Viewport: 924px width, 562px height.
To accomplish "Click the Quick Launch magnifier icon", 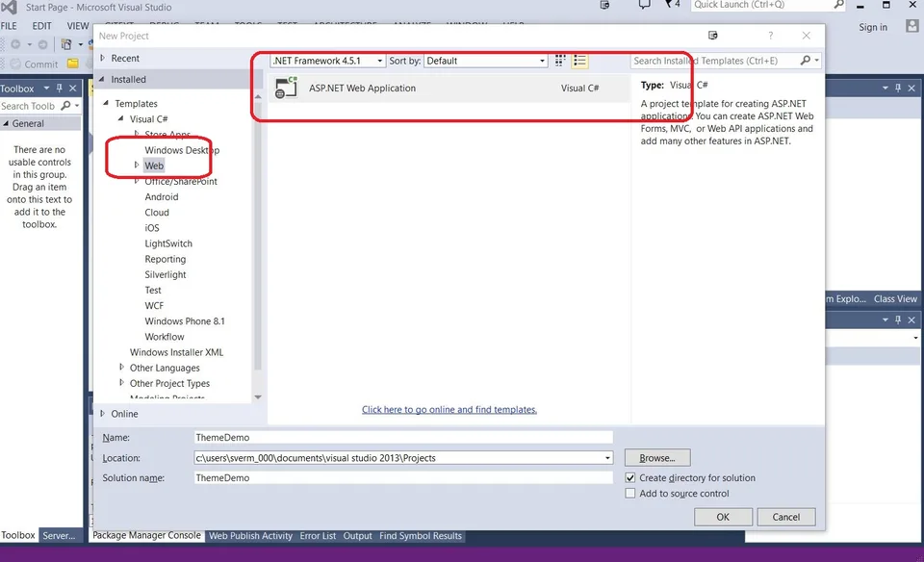I will point(838,4).
